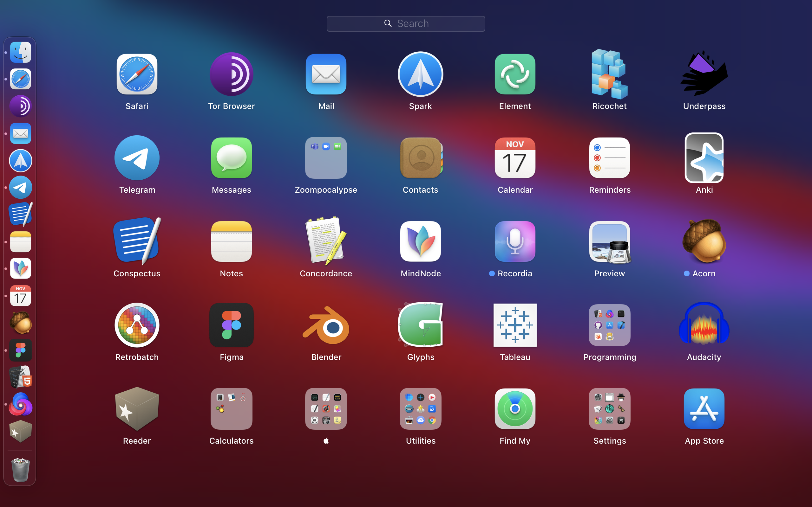The image size is (812, 507).
Task: Launch MindNode from the grid
Action: point(420,241)
